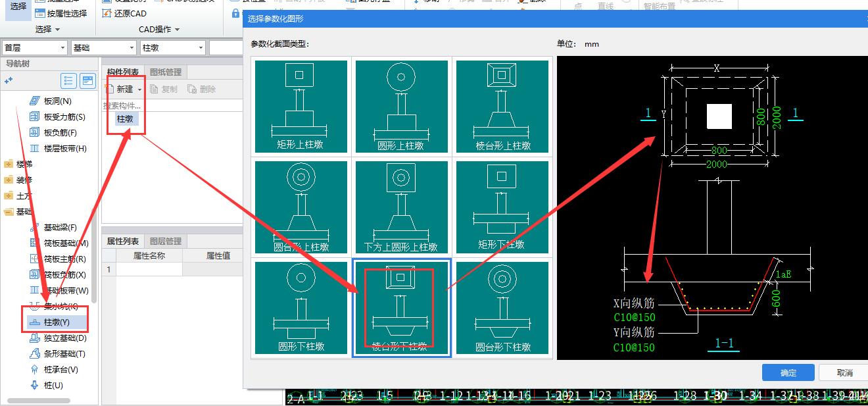The width and height of the screenshot is (868, 406).
Task: Open the 基础 category dropdown
Action: pyautogui.click(x=103, y=48)
